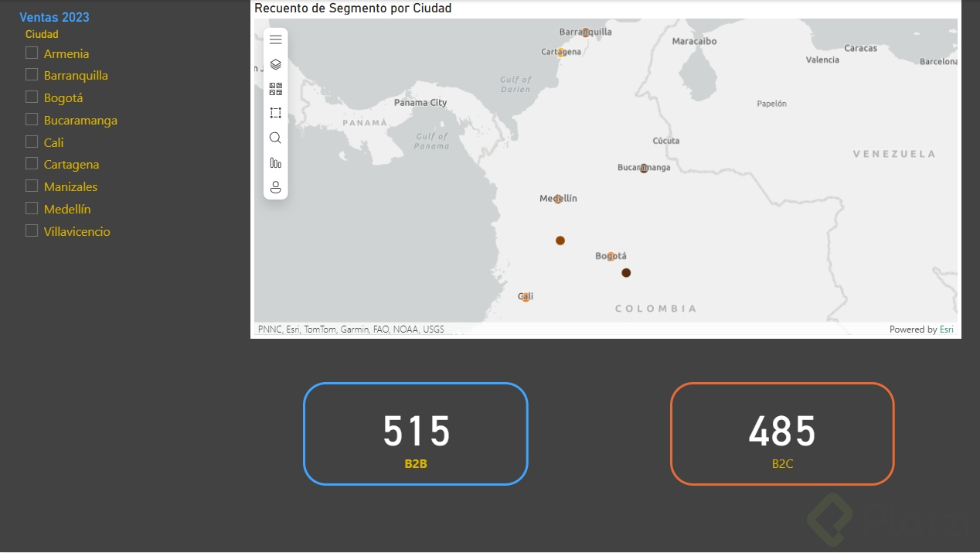Check the Bogotá city checkbox
Screen dimensions: 980x553
pos(32,97)
